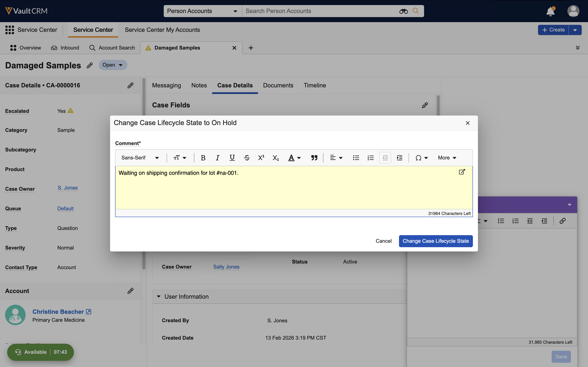Insert a block quote
Viewport: 588px width, 367px height.
[x=314, y=158]
